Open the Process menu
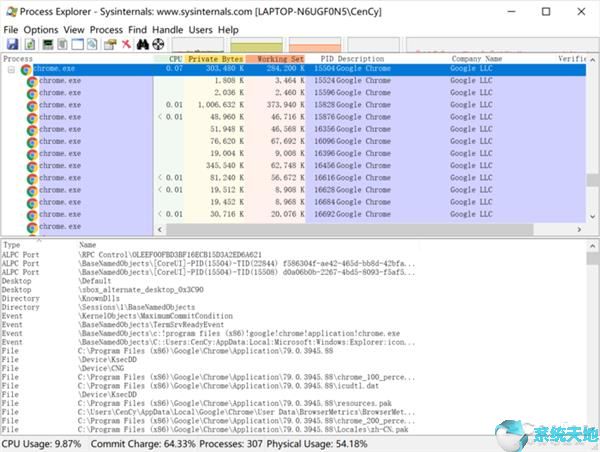Screen dimensions: 600x452 click(106, 30)
